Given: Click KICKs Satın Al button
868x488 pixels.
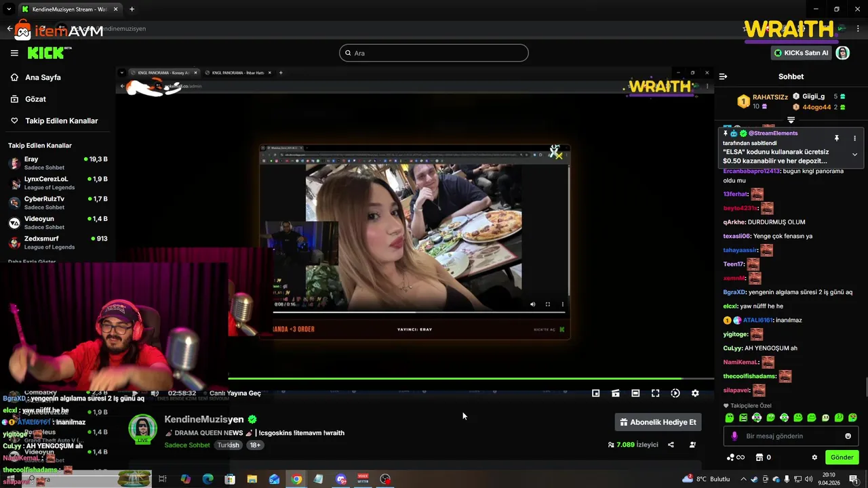Looking at the screenshot, I should click(x=801, y=53).
